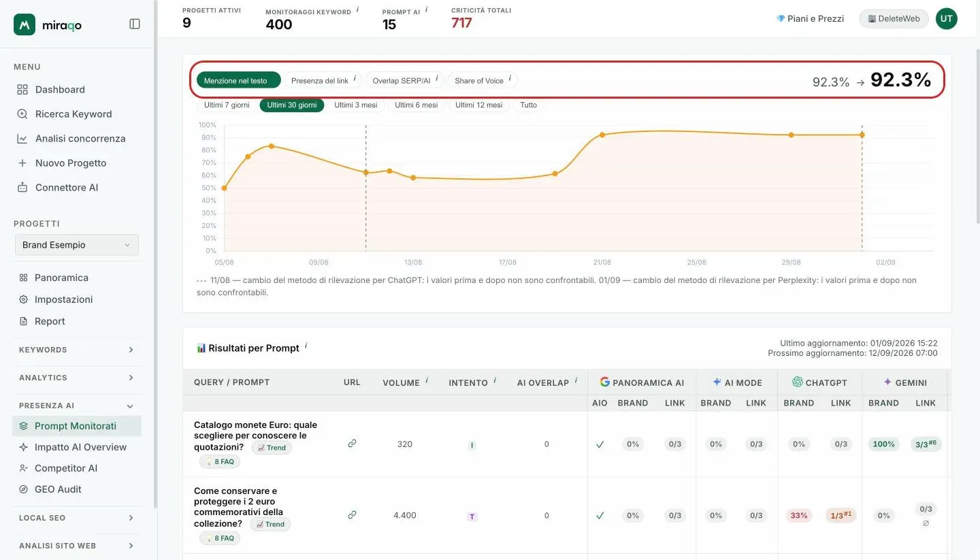
Task: Expand the KEYWORDS sidebar section
Action: (77, 350)
